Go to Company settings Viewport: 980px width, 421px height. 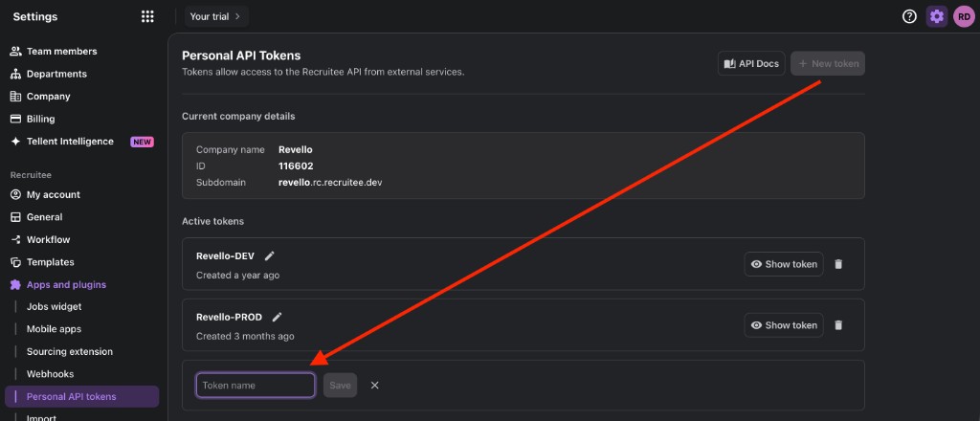click(x=48, y=97)
